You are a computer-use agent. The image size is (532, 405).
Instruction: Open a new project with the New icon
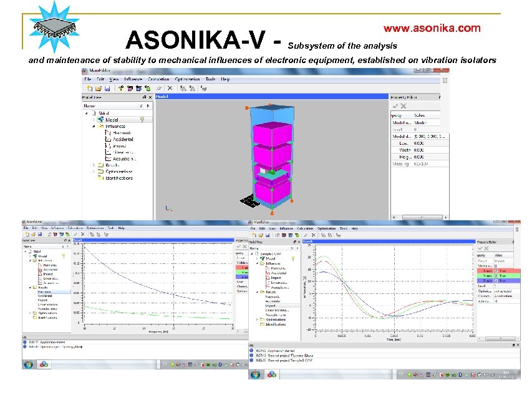88,88
